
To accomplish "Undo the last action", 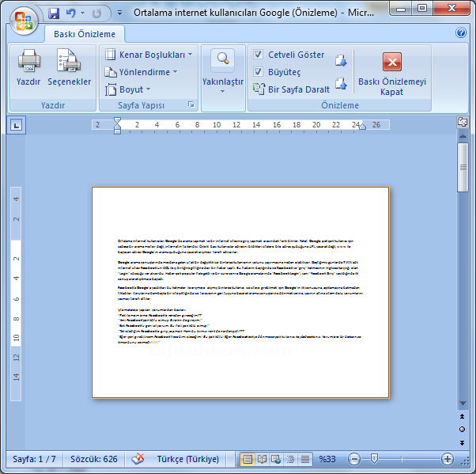I will tap(70, 13).
